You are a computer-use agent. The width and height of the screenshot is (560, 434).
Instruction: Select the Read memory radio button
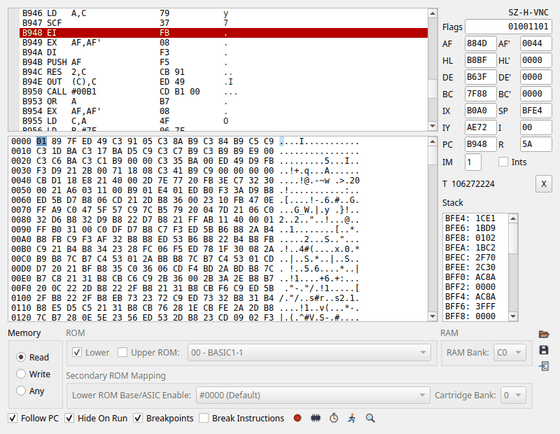(21, 357)
